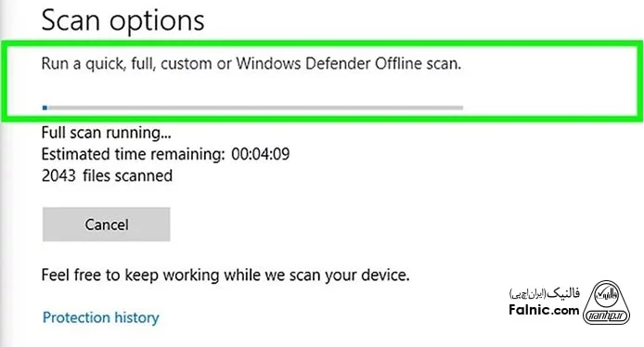Viewport: 644px width, 347px height.
Task: Click the Falnic.com watermark text
Action: (544, 310)
